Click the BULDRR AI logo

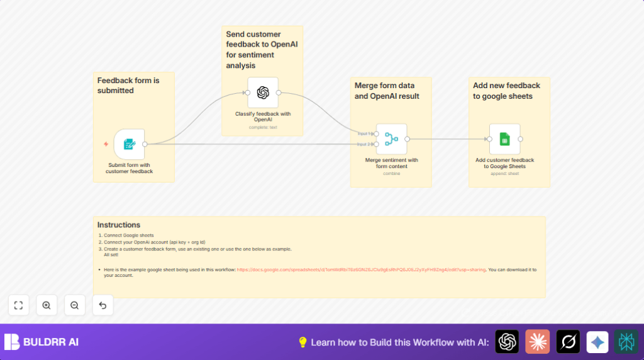(x=42, y=342)
